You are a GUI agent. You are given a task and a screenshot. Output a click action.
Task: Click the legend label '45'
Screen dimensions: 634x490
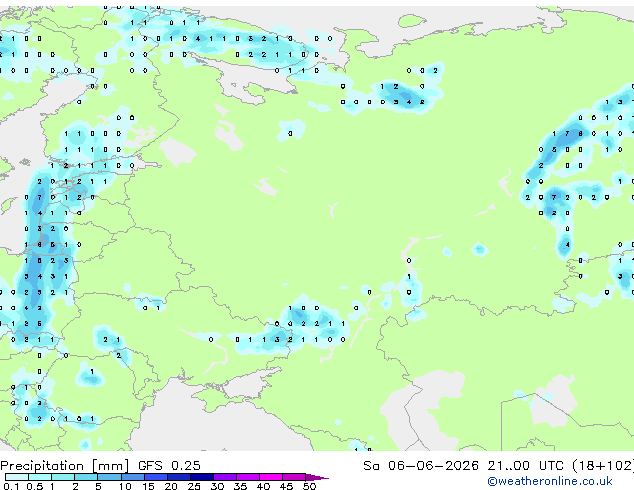(x=286, y=486)
